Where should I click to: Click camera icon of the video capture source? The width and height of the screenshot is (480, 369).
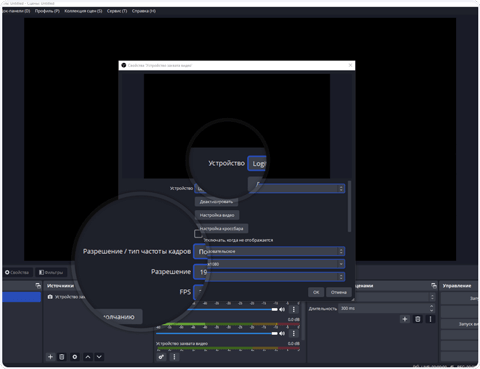pyautogui.click(x=50, y=297)
